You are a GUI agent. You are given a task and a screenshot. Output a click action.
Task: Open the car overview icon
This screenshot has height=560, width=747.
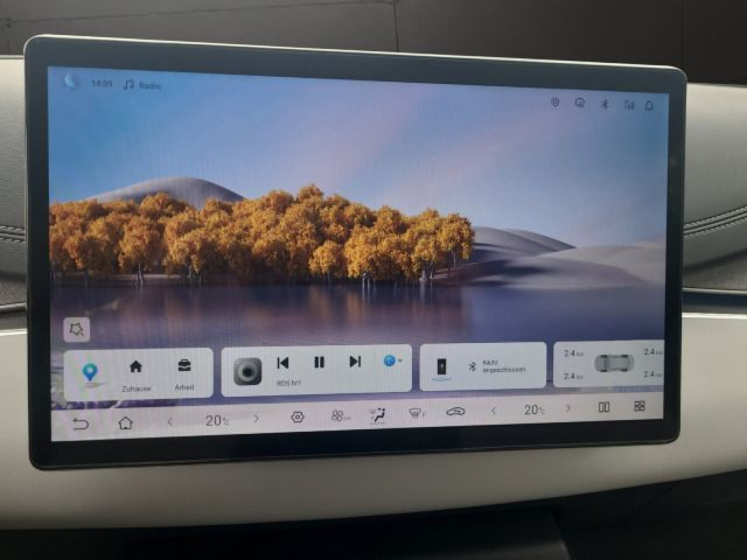pyautogui.click(x=455, y=412)
